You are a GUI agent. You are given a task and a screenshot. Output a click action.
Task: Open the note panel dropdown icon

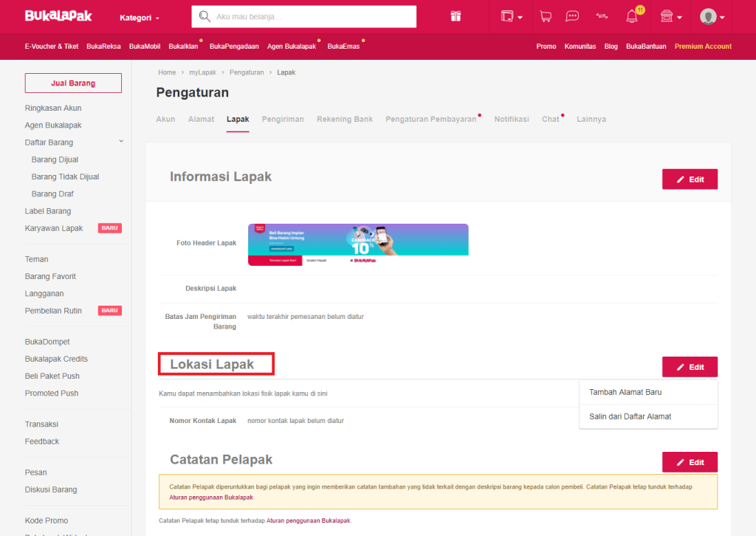[512, 16]
